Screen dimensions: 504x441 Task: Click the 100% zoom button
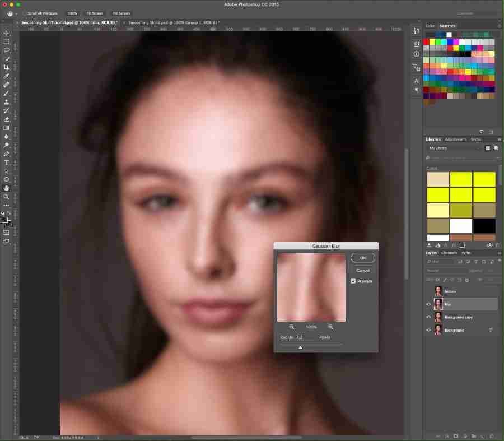(72, 13)
